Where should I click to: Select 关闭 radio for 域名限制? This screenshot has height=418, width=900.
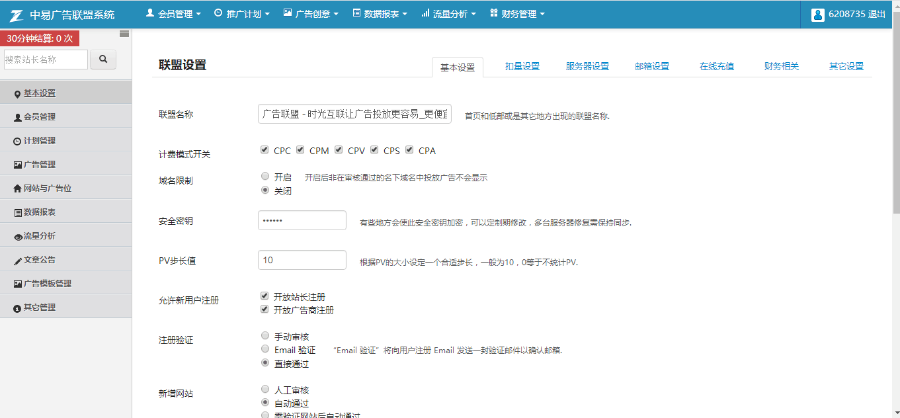[265, 190]
